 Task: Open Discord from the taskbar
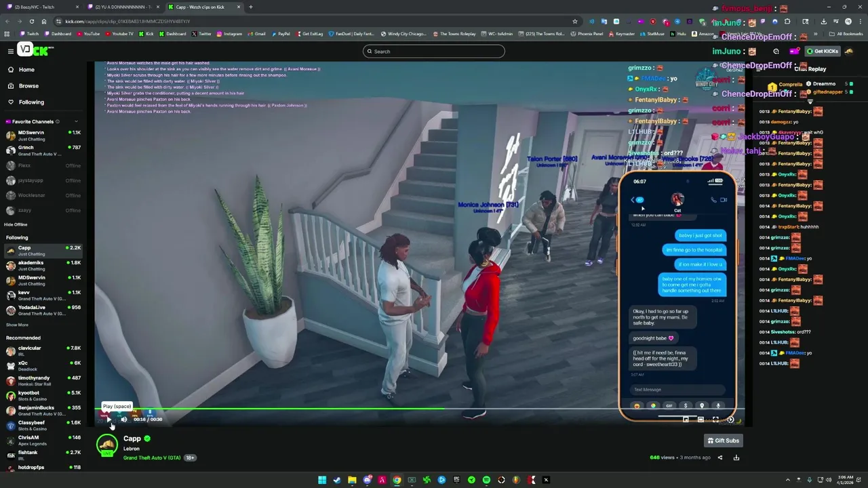(x=367, y=480)
